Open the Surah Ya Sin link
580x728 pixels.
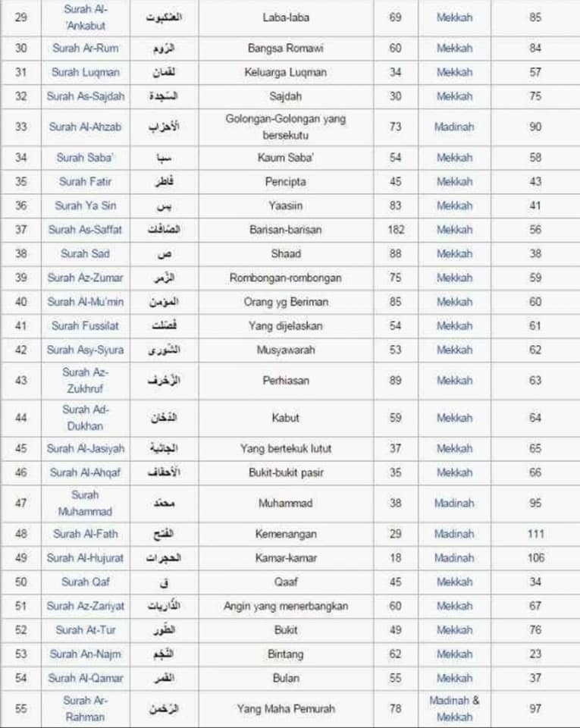(86, 206)
